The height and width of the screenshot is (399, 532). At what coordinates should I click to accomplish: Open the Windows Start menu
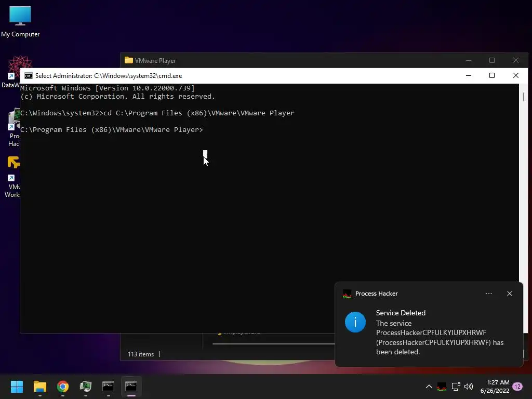tap(17, 386)
